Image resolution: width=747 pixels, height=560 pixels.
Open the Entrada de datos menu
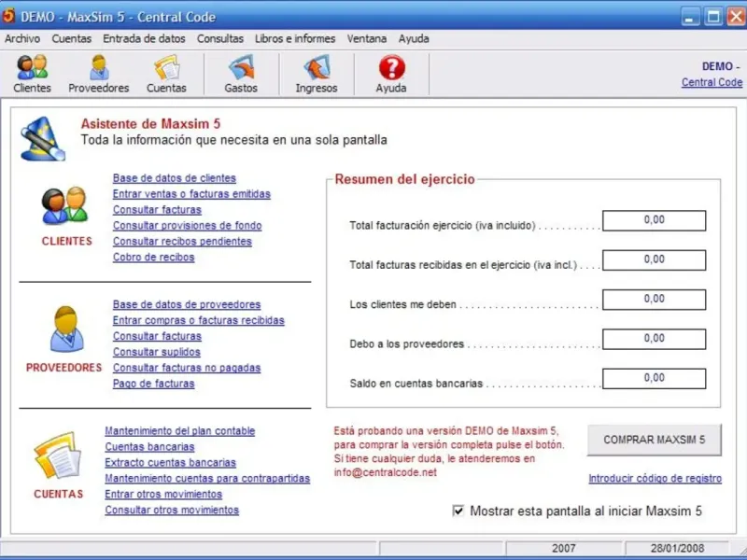144,38
